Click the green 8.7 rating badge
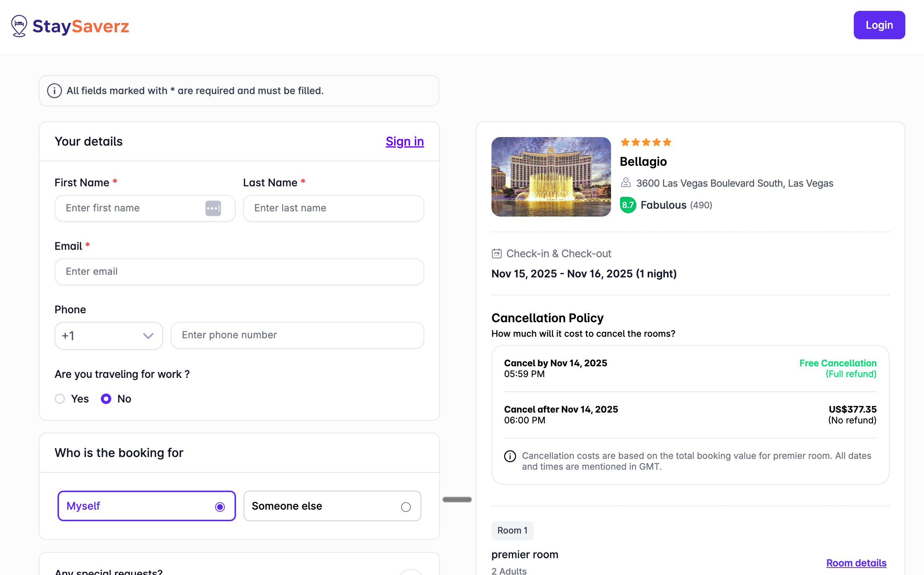 point(628,205)
